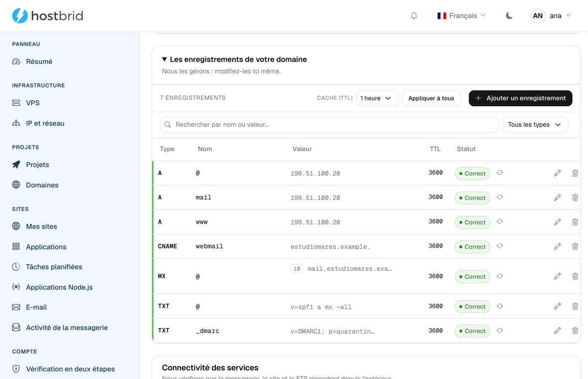Edit the A @ record

(557, 173)
